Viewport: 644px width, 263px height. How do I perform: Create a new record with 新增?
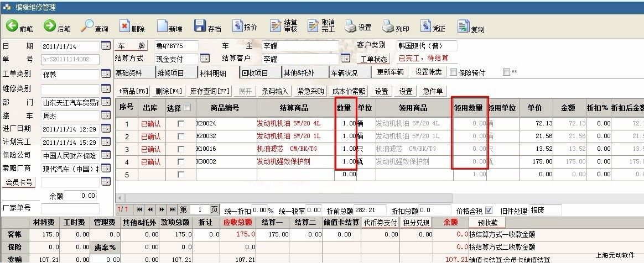coord(162,26)
